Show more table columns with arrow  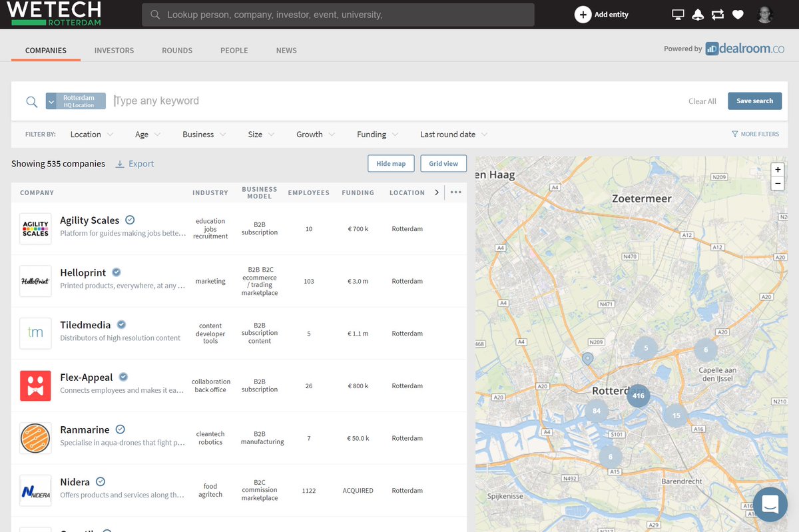[437, 192]
